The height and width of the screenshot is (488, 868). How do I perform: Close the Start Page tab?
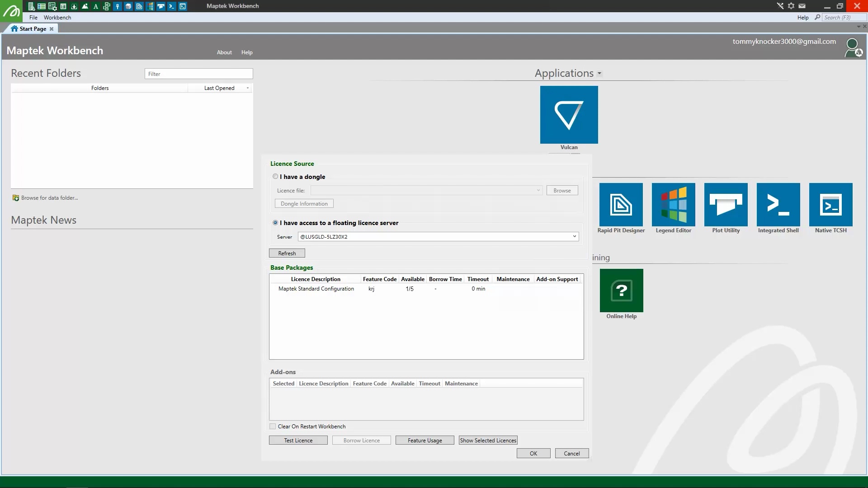click(52, 29)
